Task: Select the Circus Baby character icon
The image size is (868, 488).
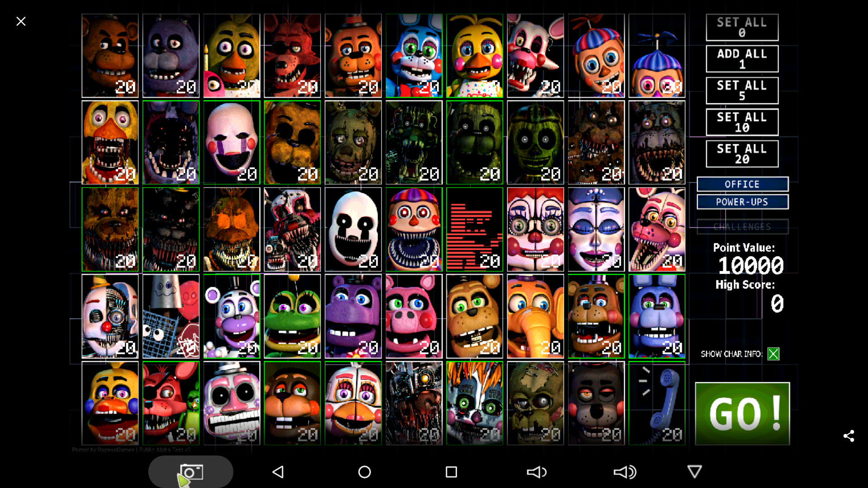Action: [534, 230]
